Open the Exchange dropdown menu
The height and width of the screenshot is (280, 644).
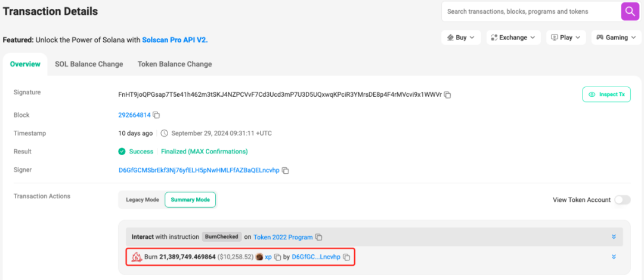(513, 38)
